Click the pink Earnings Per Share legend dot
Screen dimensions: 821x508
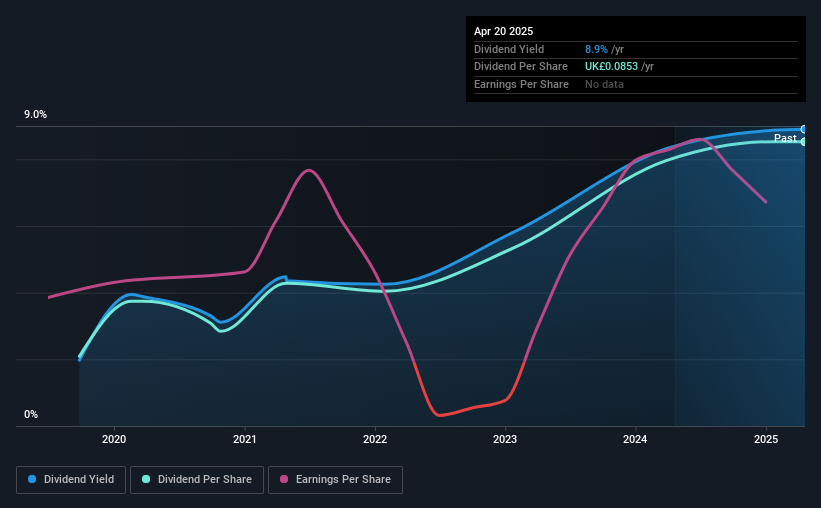click(284, 479)
